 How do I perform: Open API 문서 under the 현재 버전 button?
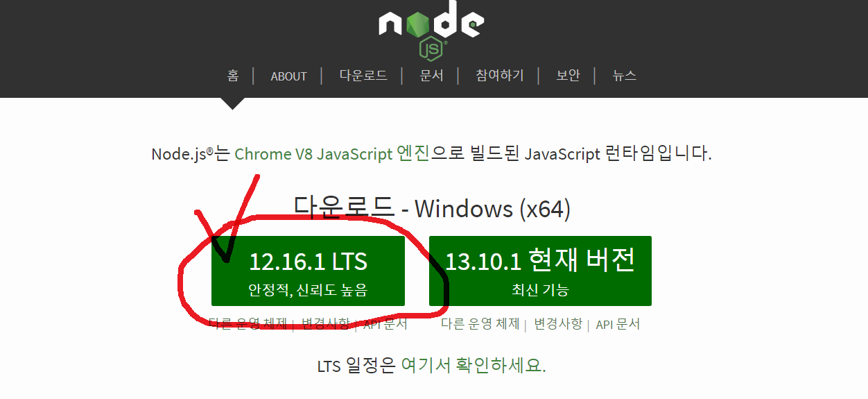coord(618,324)
